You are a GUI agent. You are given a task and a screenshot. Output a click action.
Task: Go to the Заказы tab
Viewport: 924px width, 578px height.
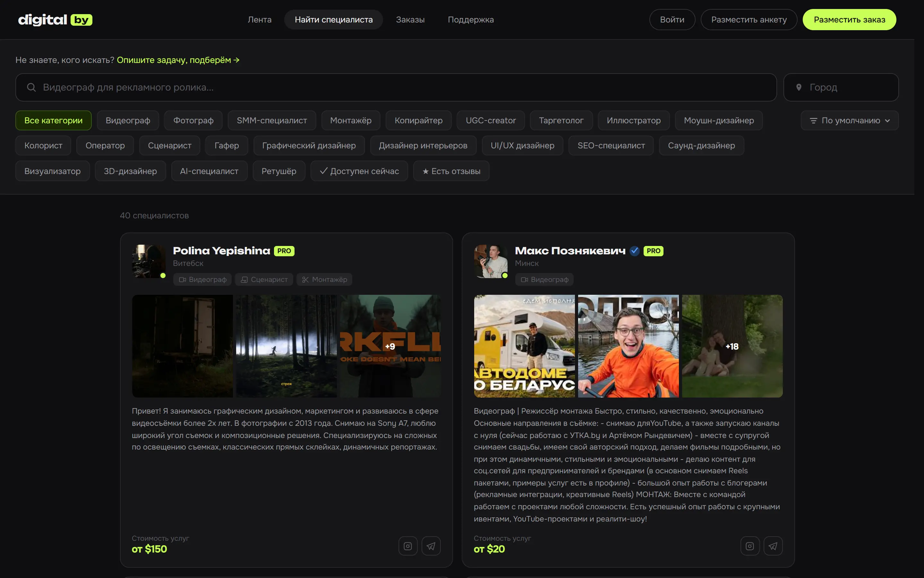(410, 20)
